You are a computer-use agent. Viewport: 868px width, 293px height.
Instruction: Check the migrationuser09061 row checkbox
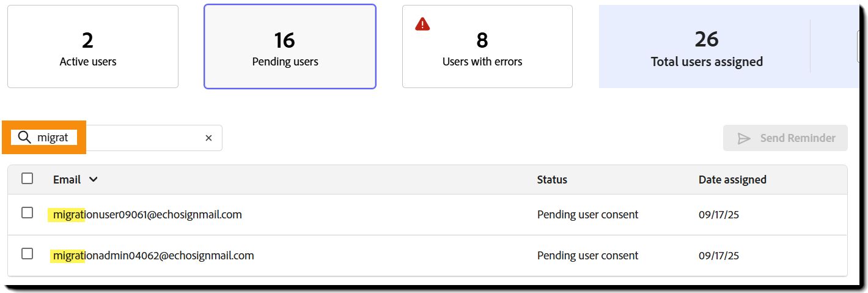tap(27, 213)
